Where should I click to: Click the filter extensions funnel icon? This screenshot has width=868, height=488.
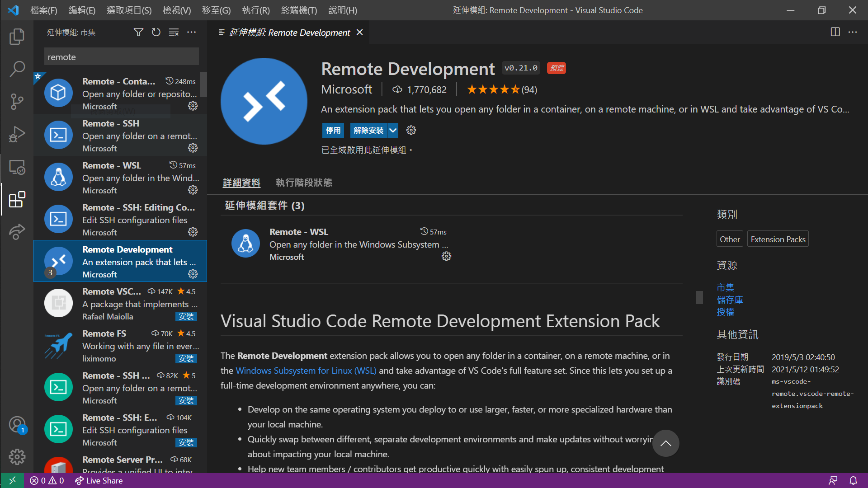tap(138, 32)
